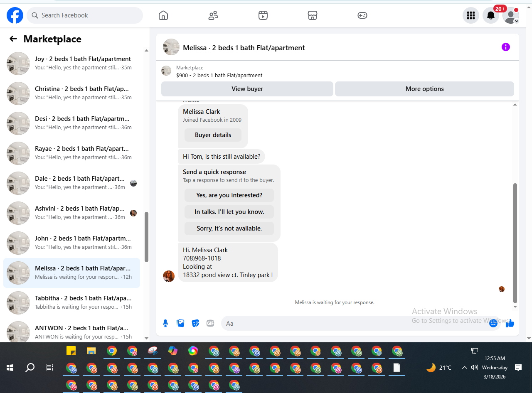Open the notifications bell
The image size is (532, 393).
[491, 15]
